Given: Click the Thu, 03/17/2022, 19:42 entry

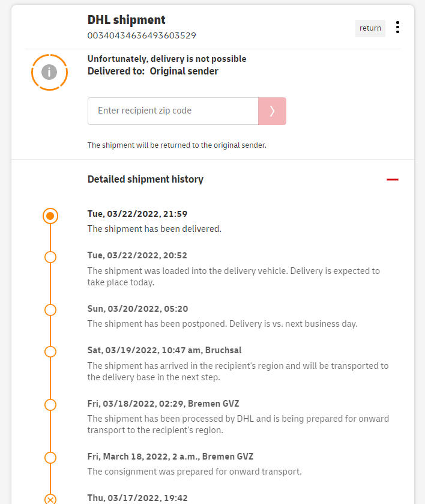Looking at the screenshot, I should pyautogui.click(x=137, y=498).
